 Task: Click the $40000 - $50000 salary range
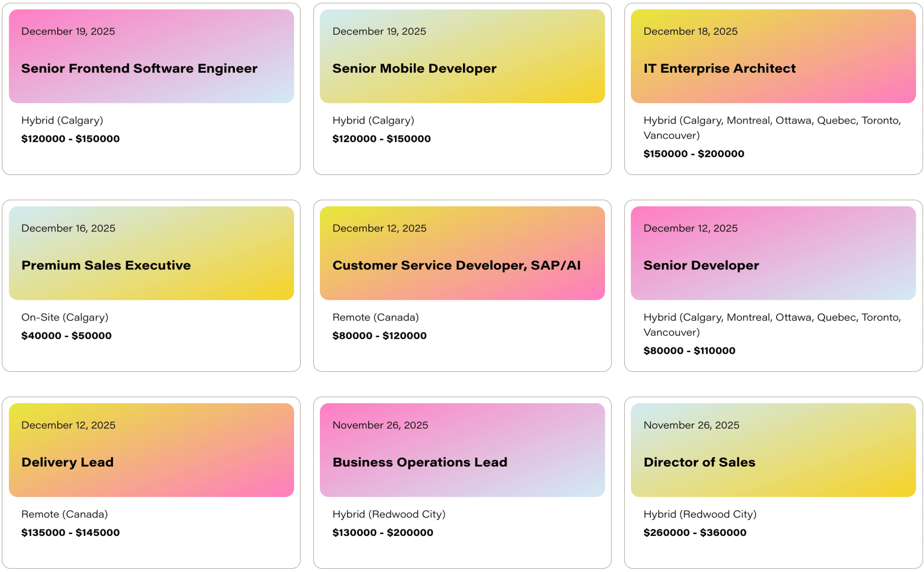[66, 336]
